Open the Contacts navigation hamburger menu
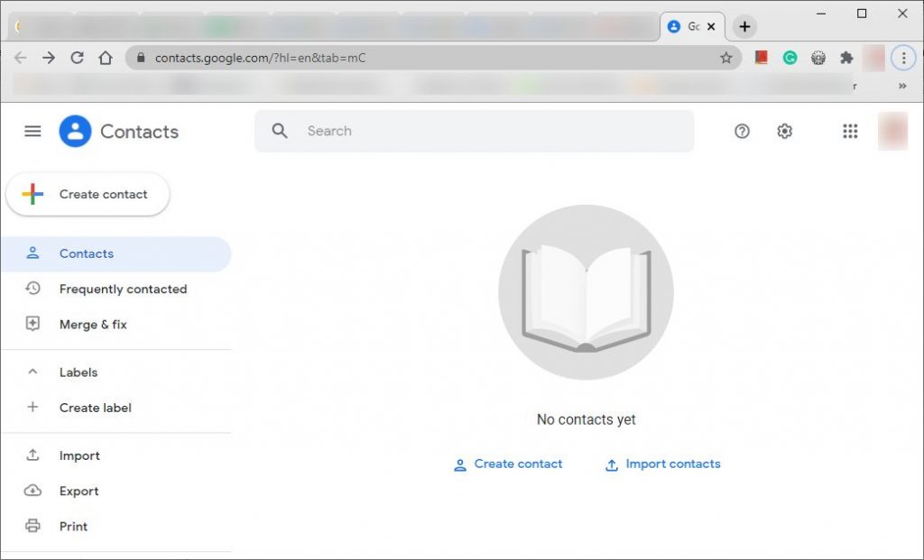924x560 pixels. click(x=32, y=131)
